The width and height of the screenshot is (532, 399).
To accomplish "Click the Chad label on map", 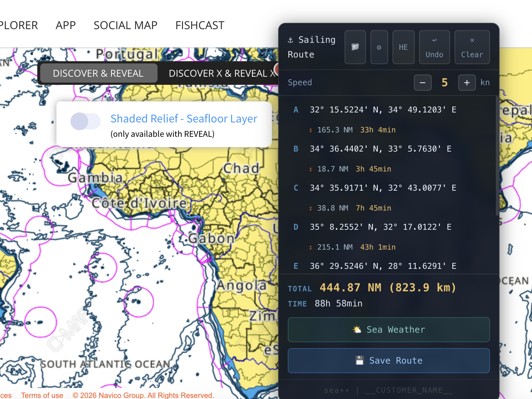I will click(242, 168).
